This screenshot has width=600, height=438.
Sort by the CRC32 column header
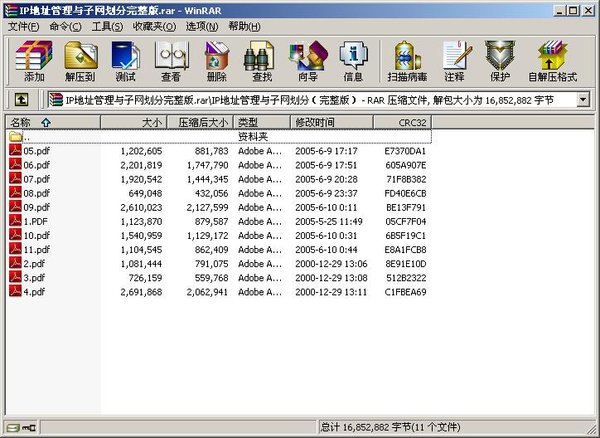(x=403, y=122)
